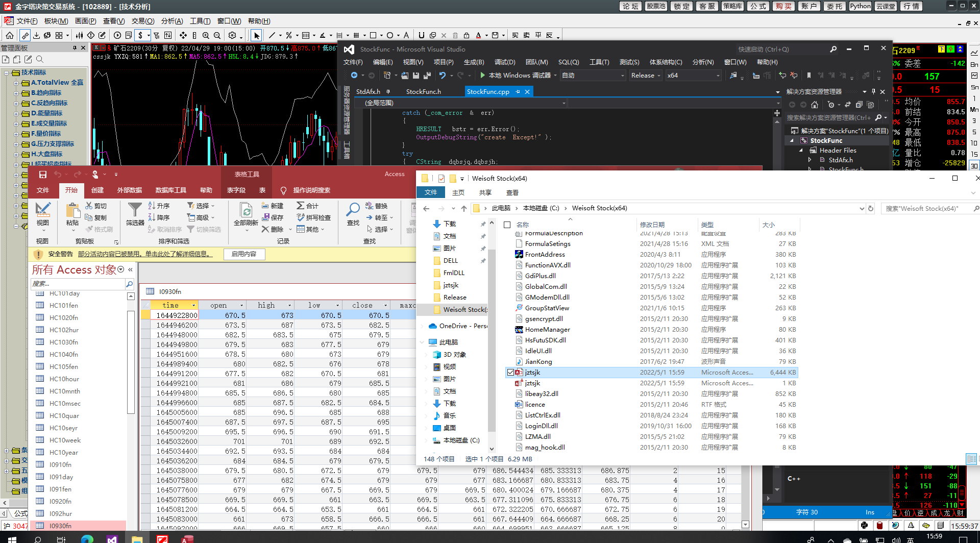
Task: Click the 策略库 button in trading title bar
Action: [x=732, y=6]
